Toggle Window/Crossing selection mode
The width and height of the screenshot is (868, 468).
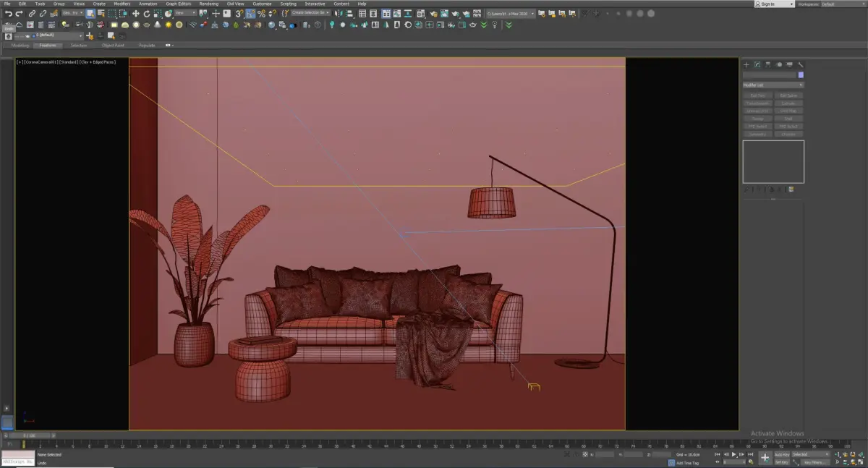point(123,13)
